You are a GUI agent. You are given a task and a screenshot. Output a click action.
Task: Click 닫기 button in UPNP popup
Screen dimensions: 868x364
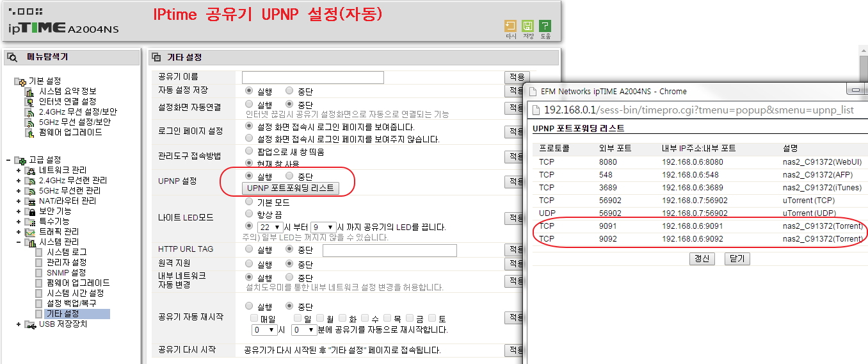coord(737,259)
